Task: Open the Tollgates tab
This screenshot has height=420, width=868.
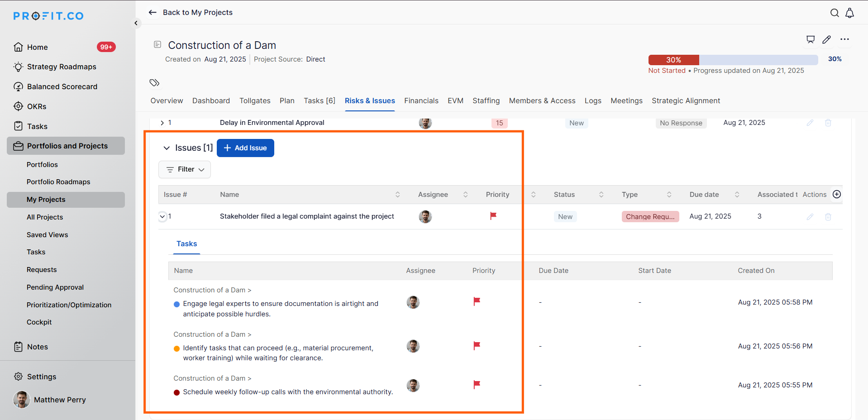Action: 255,100
